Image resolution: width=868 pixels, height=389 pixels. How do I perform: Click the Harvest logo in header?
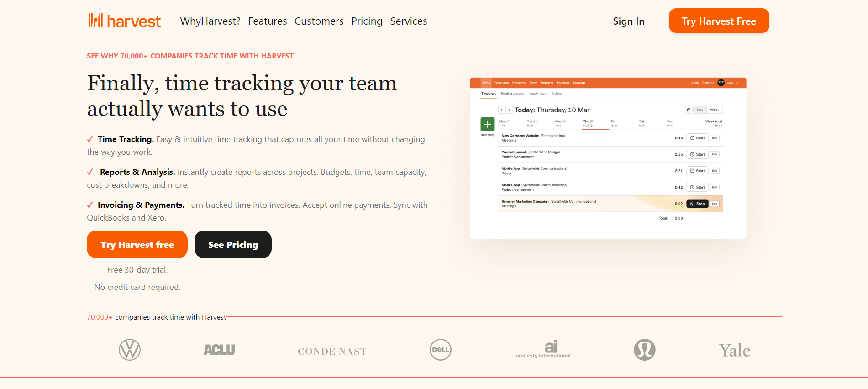point(124,21)
